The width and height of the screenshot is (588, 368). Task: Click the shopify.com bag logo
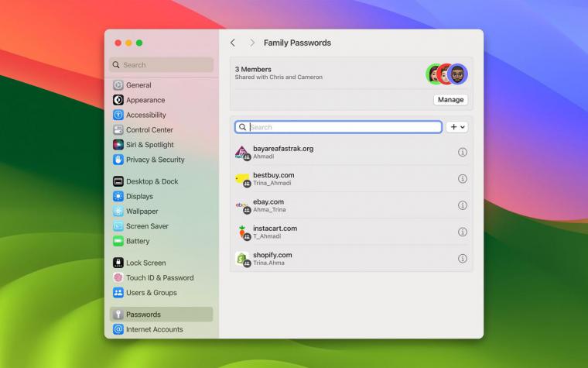click(242, 258)
